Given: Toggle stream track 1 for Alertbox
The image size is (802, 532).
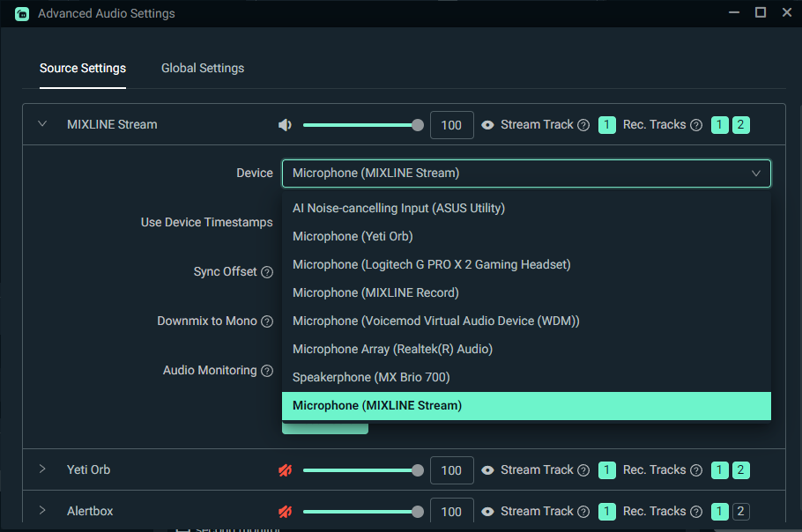Looking at the screenshot, I should coord(607,512).
